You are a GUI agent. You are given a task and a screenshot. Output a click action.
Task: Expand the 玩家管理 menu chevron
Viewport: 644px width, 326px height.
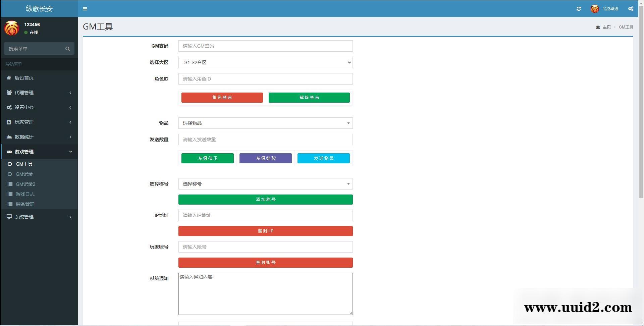point(70,122)
